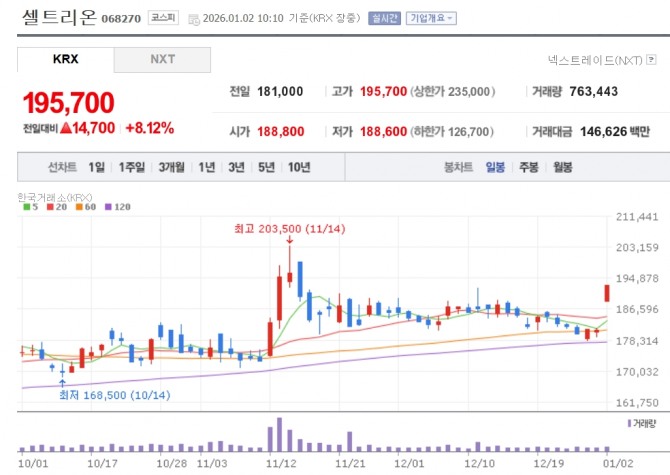The width and height of the screenshot is (670, 475).
Task: Select the 일봉 daily candle chart
Action: coord(495,167)
